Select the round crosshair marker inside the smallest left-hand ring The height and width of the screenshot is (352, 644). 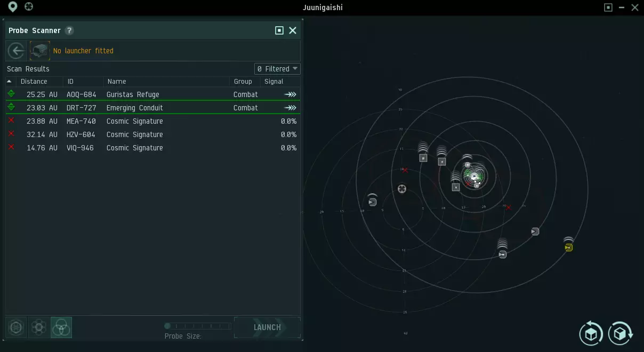402,189
